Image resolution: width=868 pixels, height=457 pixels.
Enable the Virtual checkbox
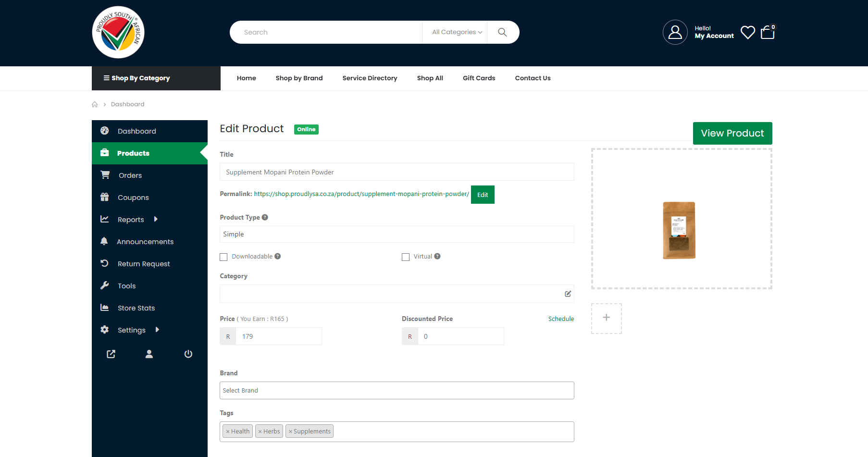(x=406, y=257)
